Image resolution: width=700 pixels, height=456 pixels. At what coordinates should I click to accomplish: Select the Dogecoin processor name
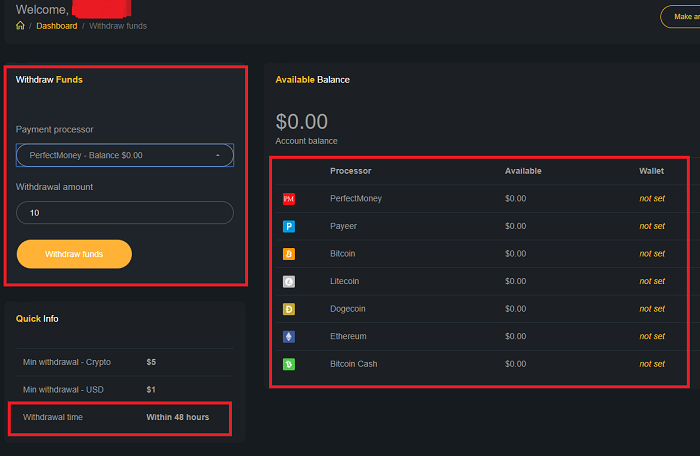pos(347,309)
